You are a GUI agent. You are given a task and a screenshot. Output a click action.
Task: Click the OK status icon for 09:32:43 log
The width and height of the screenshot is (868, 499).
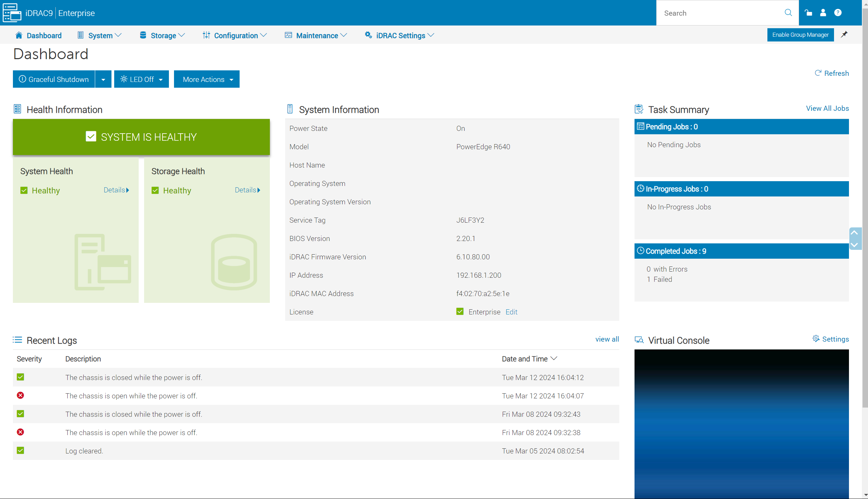click(x=20, y=414)
